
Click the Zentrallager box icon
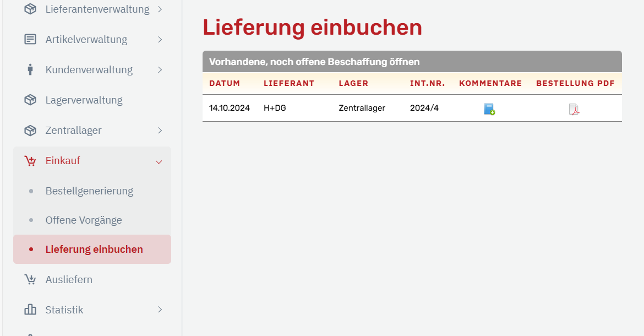[30, 130]
